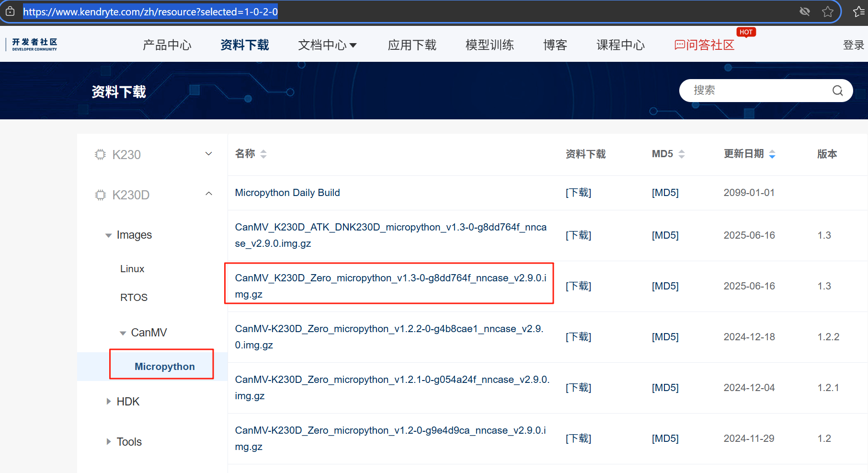Collapse the K230D section chevron
This screenshot has height=473, width=868.
209,194
